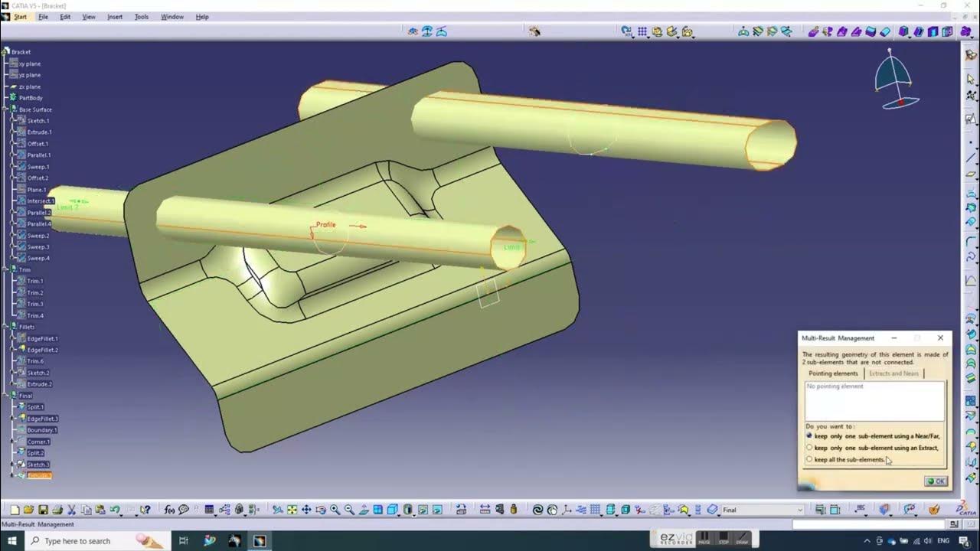Click OK in Multi-Result Management dialog
Image resolution: width=980 pixels, height=551 pixels.
coord(936,481)
